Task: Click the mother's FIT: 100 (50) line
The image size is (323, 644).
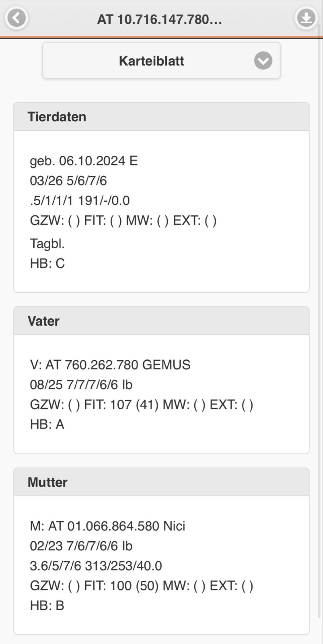Action: click(x=141, y=586)
